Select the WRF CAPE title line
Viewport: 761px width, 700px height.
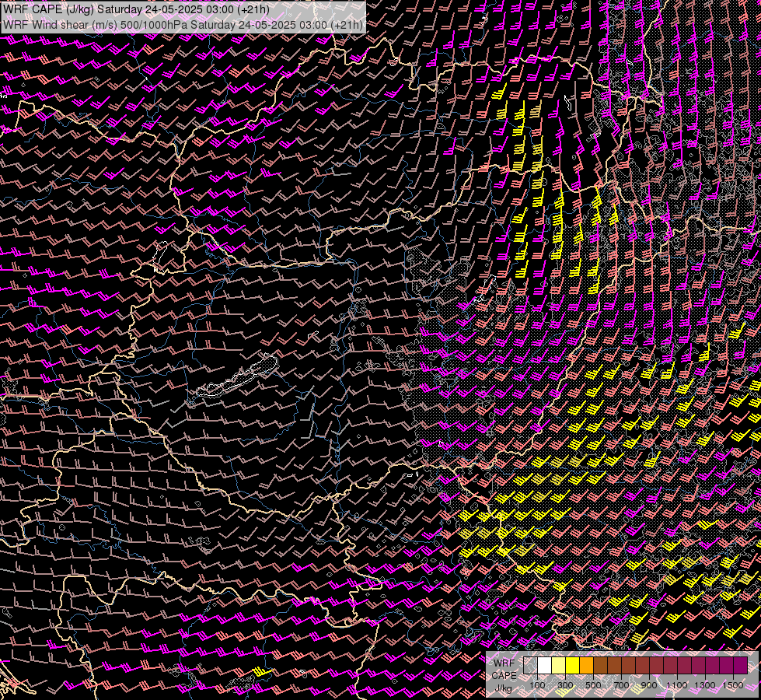pos(136,9)
